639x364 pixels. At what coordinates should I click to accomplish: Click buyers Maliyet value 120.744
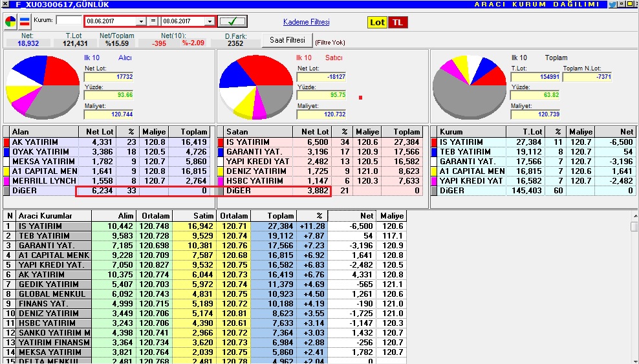[x=109, y=114]
